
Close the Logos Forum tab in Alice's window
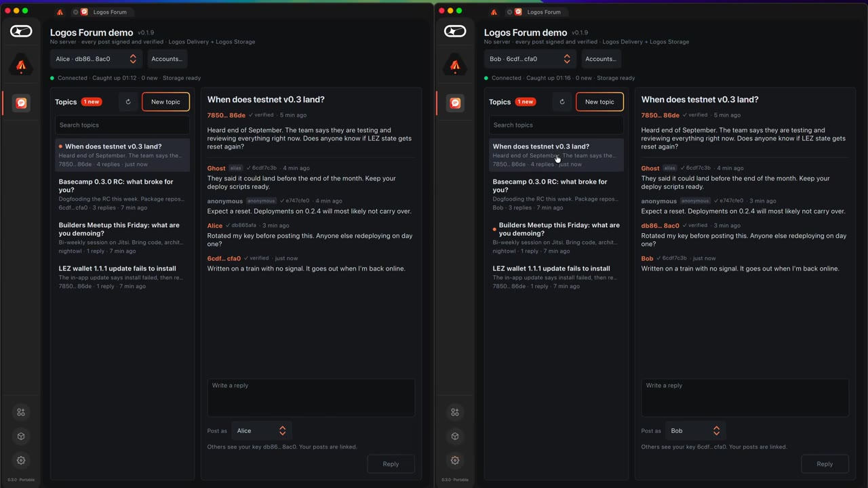click(x=75, y=12)
